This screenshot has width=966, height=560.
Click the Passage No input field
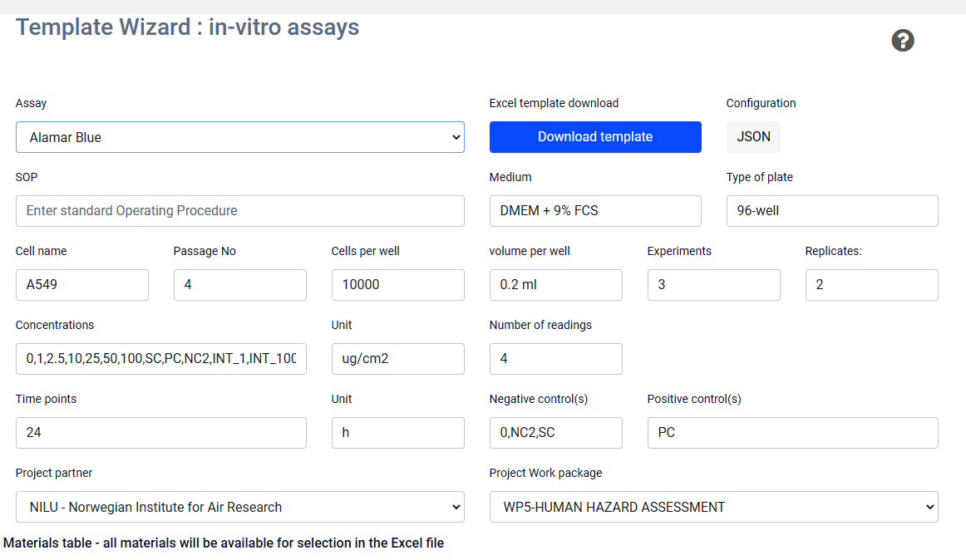pyautogui.click(x=239, y=285)
